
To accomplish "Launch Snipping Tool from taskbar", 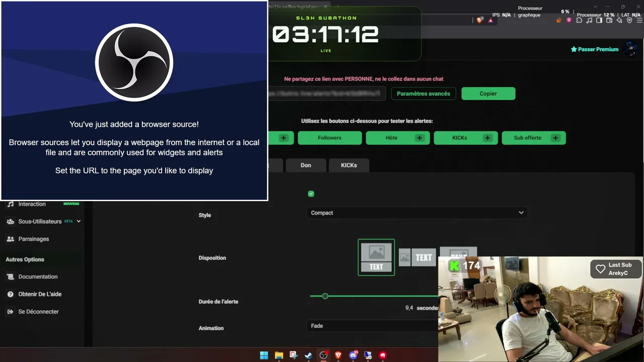I will (294, 355).
